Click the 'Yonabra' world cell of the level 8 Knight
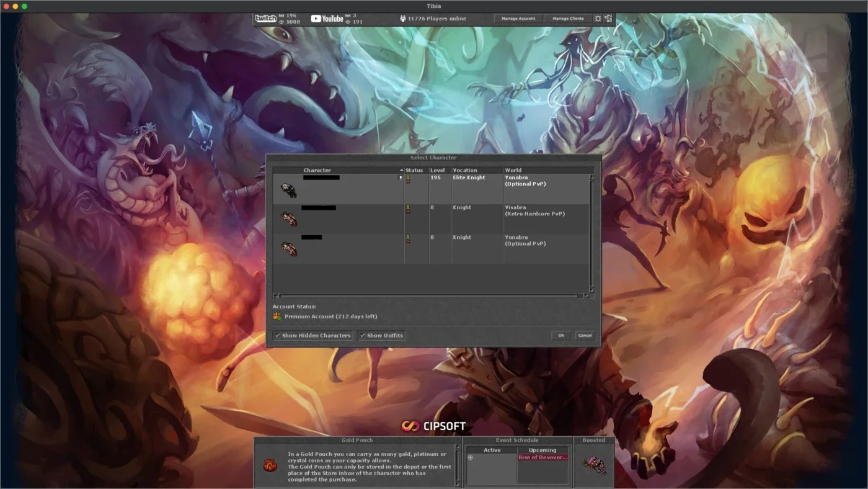Viewport: 868px width, 489px height. (525, 240)
